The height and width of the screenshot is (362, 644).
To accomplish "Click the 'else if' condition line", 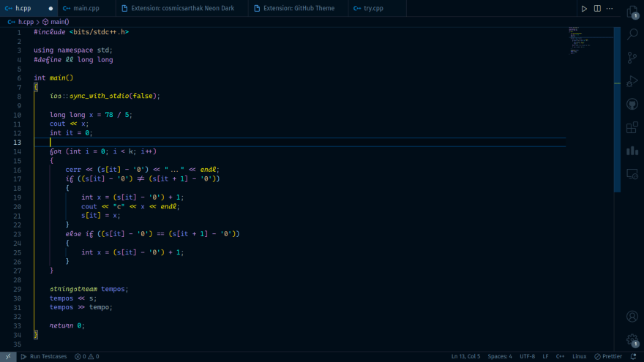I will click(x=152, y=234).
